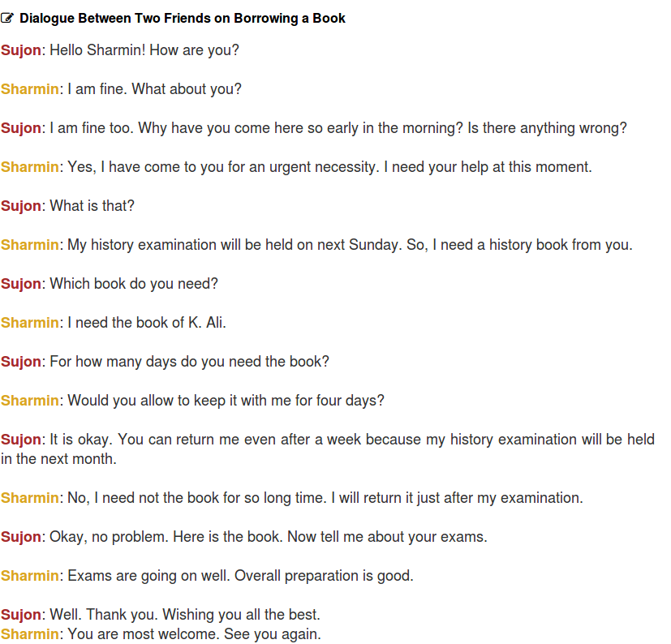This screenshot has width=671, height=644.
Task: Click the text 'in the next month.'
Action: pos(58,459)
